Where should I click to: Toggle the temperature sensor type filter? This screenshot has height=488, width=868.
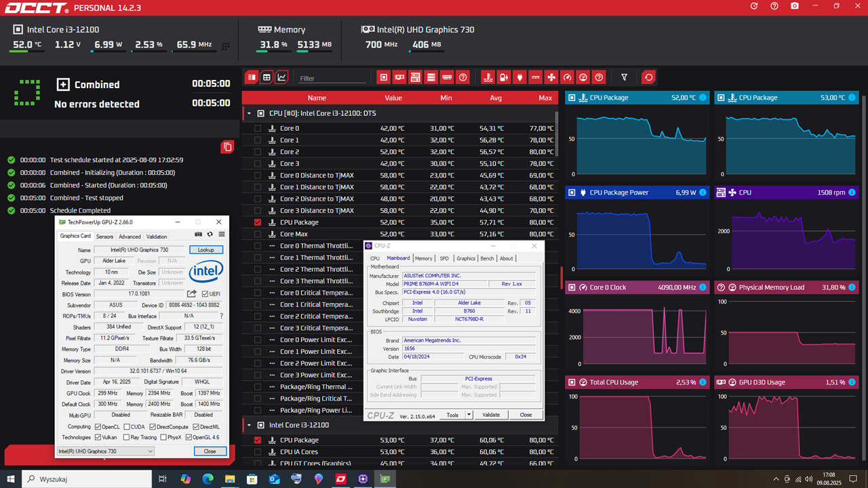pyautogui.click(x=488, y=77)
